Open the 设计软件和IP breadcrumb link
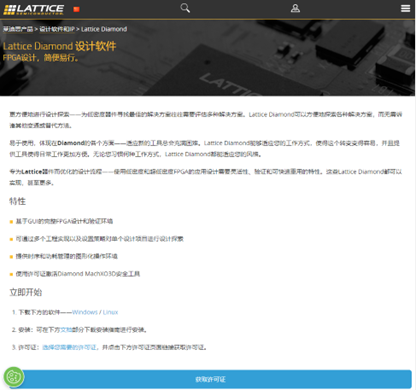The image size is (416, 390). (x=57, y=29)
